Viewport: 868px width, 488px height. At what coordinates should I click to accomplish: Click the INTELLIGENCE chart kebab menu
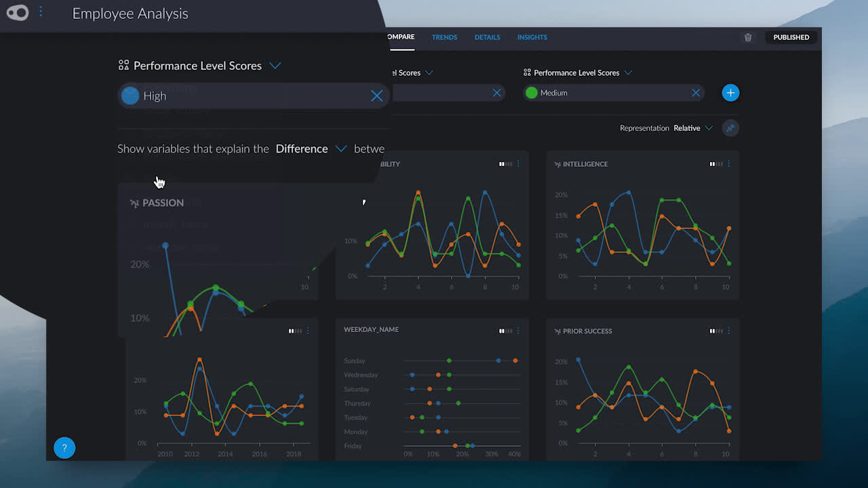(x=729, y=163)
